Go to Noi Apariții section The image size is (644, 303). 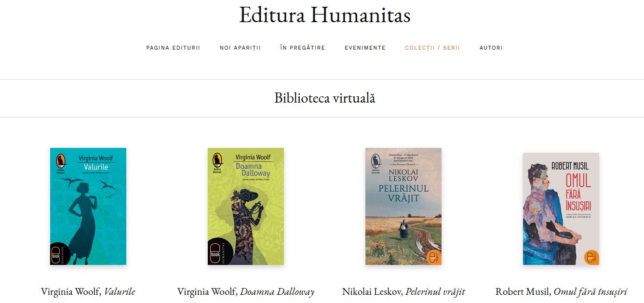pyautogui.click(x=240, y=48)
